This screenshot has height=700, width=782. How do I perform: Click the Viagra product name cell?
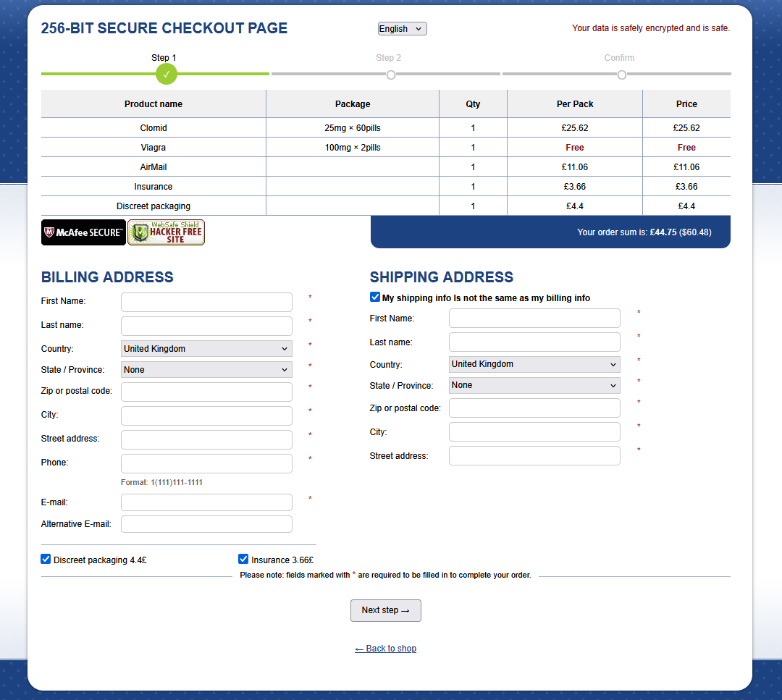pyautogui.click(x=153, y=148)
